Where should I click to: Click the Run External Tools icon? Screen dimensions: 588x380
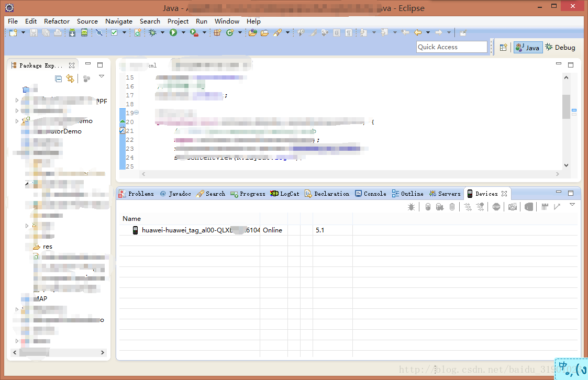tap(194, 33)
